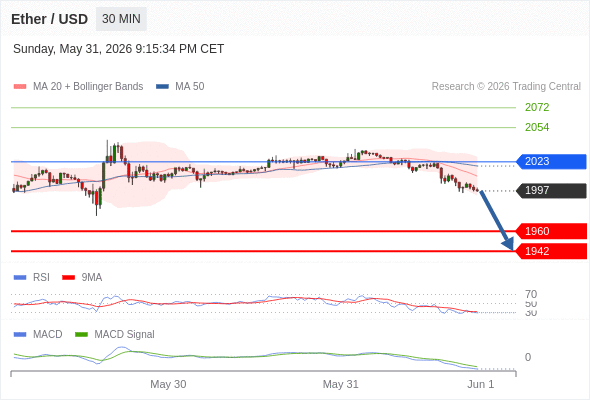This screenshot has height=400, width=590.
Task: Click the red 1960 support price tag
Action: (551, 231)
